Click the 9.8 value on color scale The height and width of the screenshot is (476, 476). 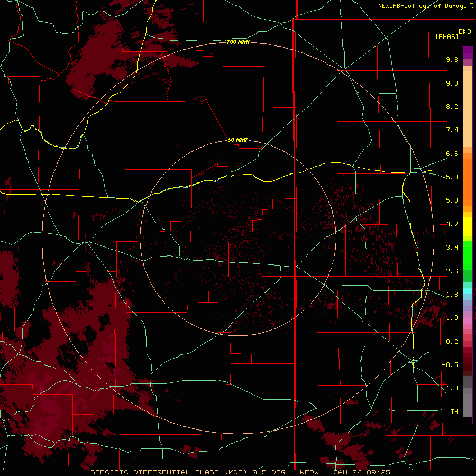click(x=452, y=59)
